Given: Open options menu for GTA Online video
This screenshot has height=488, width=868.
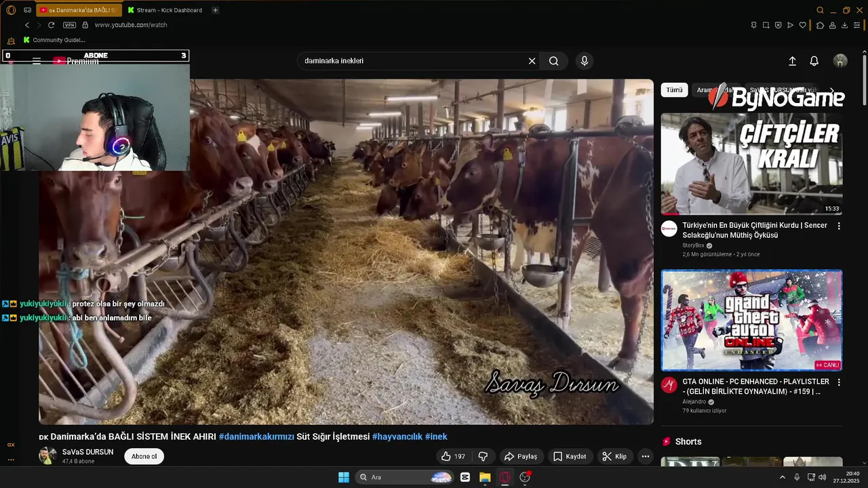Looking at the screenshot, I should [839, 382].
